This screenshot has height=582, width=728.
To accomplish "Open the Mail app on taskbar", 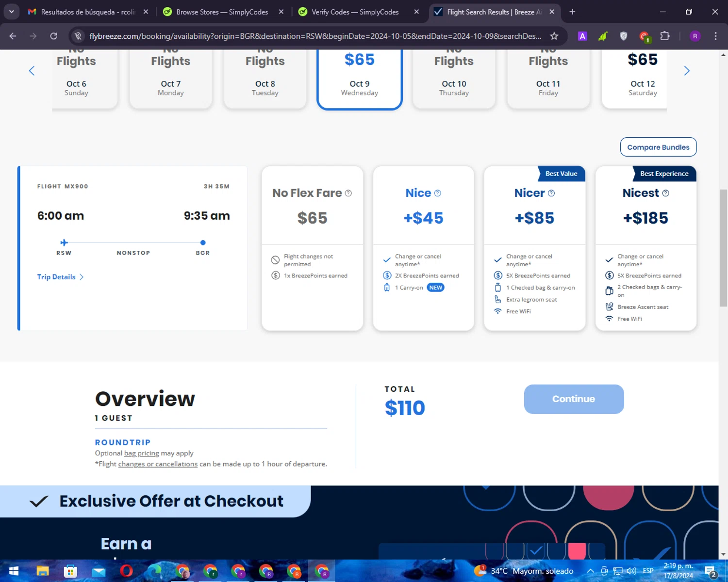I will click(x=99, y=571).
